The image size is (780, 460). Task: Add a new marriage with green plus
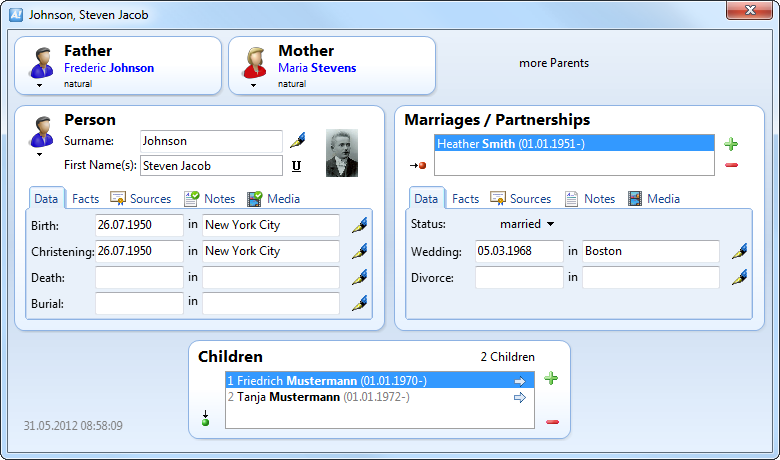coord(731,145)
